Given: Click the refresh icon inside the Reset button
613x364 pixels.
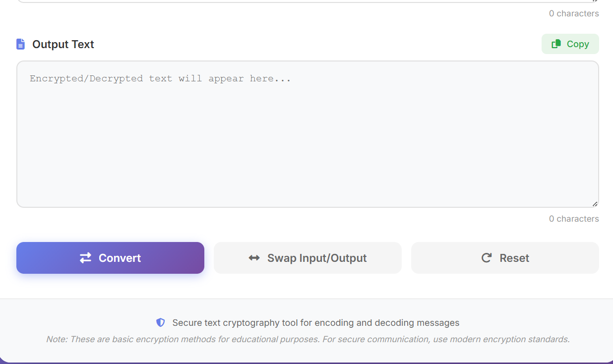Looking at the screenshot, I should [486, 258].
